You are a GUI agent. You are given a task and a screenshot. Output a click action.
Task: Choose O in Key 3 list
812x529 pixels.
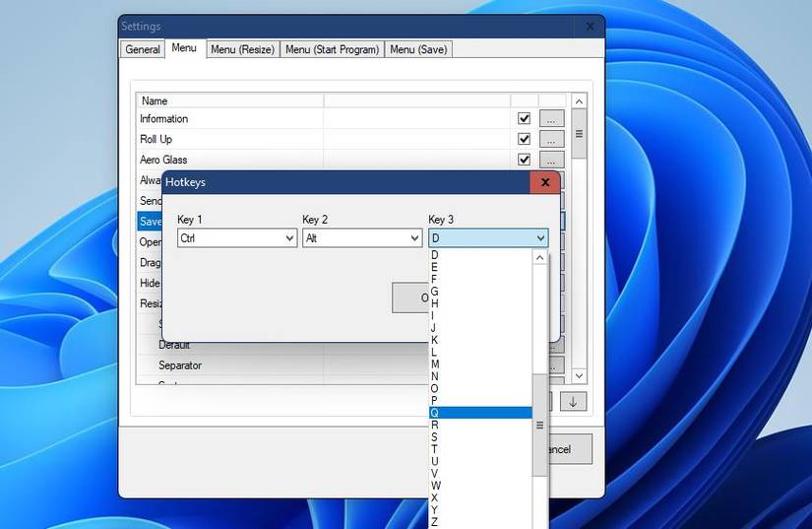pyautogui.click(x=481, y=388)
